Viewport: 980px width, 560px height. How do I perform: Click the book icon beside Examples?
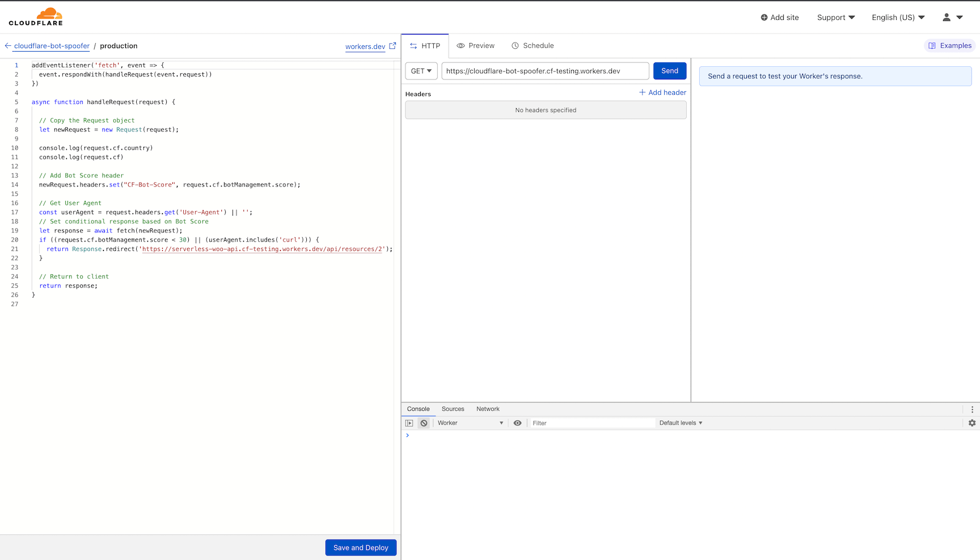point(932,45)
